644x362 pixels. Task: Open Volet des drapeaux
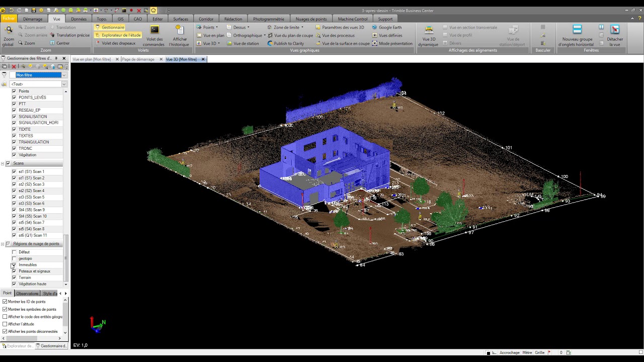(x=115, y=43)
